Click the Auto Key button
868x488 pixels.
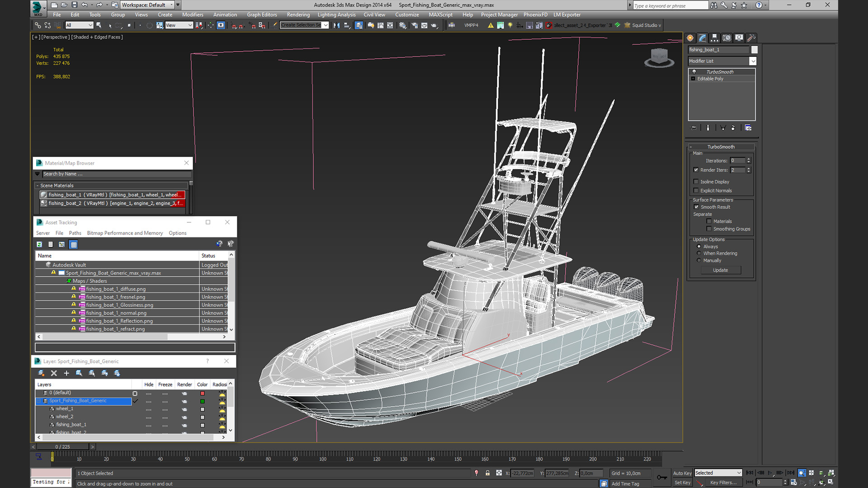tap(682, 473)
